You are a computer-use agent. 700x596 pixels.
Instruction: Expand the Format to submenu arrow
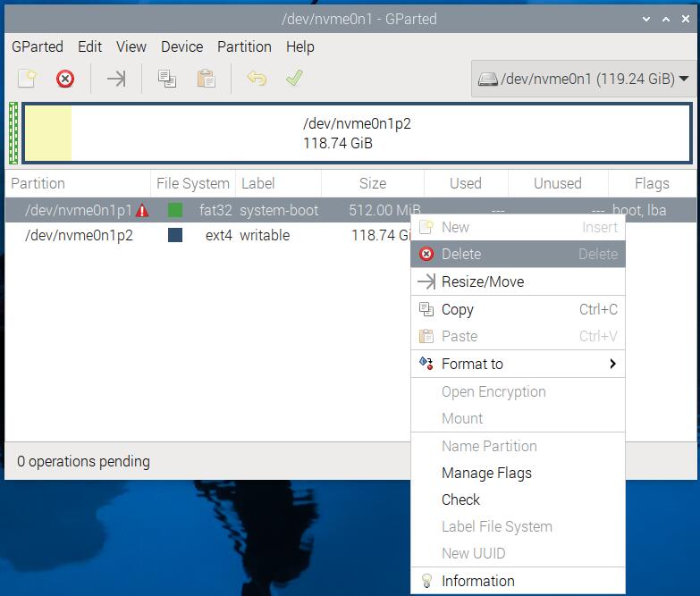(612, 364)
